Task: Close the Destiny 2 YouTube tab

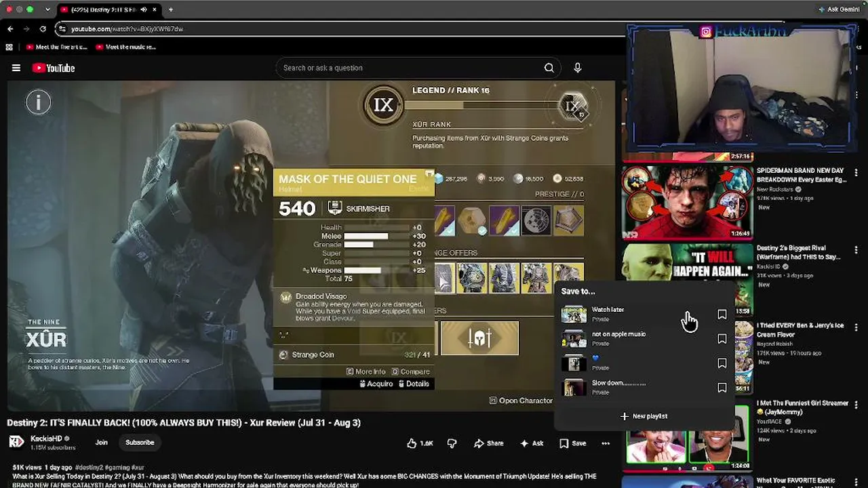Action: pyautogui.click(x=154, y=10)
